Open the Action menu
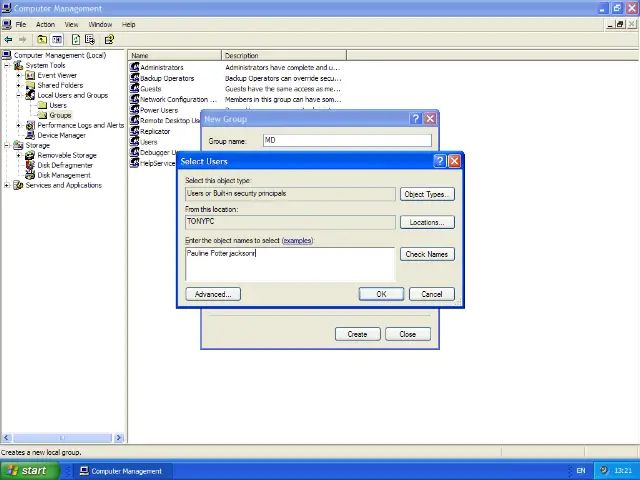Screen dimensions: 640x480 click(45, 24)
